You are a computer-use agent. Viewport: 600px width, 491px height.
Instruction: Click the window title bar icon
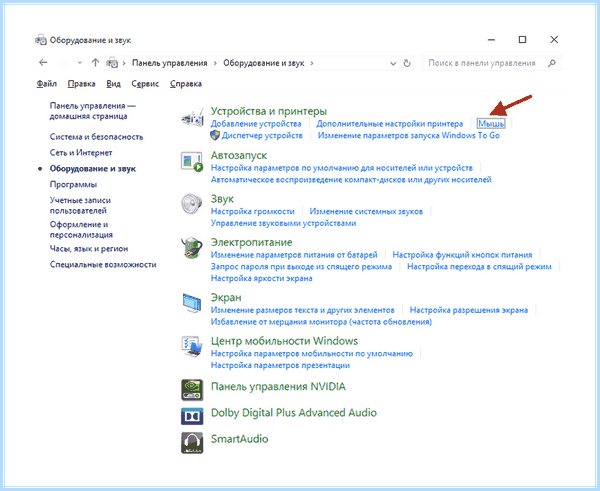(x=41, y=40)
